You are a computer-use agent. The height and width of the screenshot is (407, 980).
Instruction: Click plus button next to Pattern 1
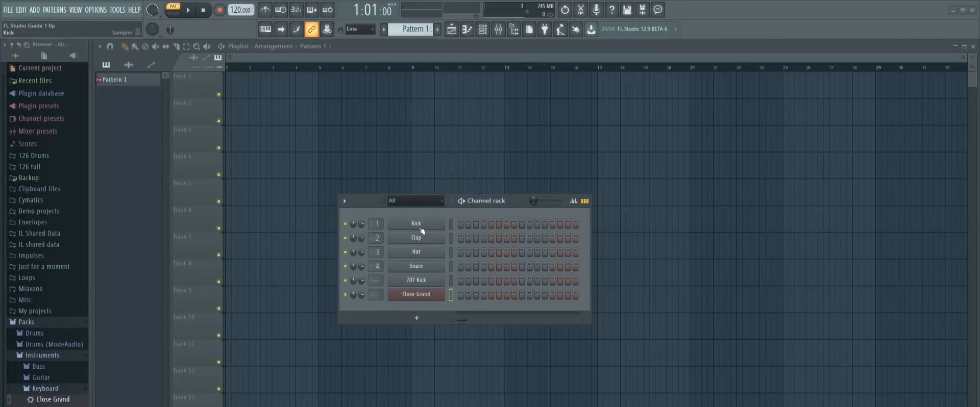(x=437, y=29)
